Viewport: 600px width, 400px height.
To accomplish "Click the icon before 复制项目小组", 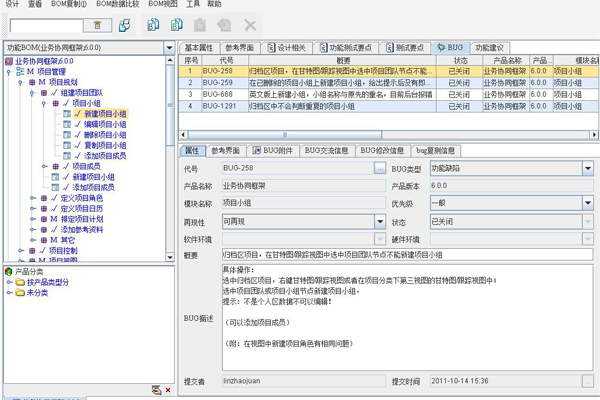I will (x=67, y=145).
